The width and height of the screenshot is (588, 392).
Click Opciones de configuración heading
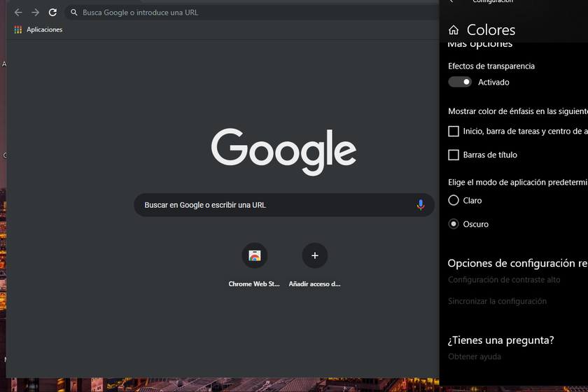coord(518,263)
